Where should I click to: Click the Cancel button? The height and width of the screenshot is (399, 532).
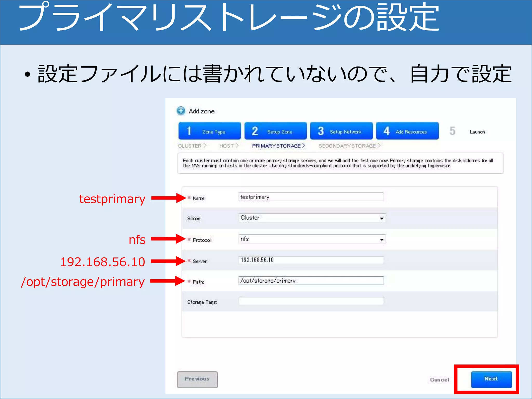click(440, 380)
